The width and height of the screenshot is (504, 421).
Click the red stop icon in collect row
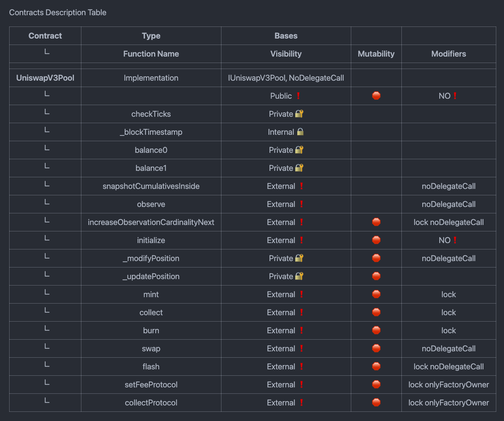tap(376, 312)
